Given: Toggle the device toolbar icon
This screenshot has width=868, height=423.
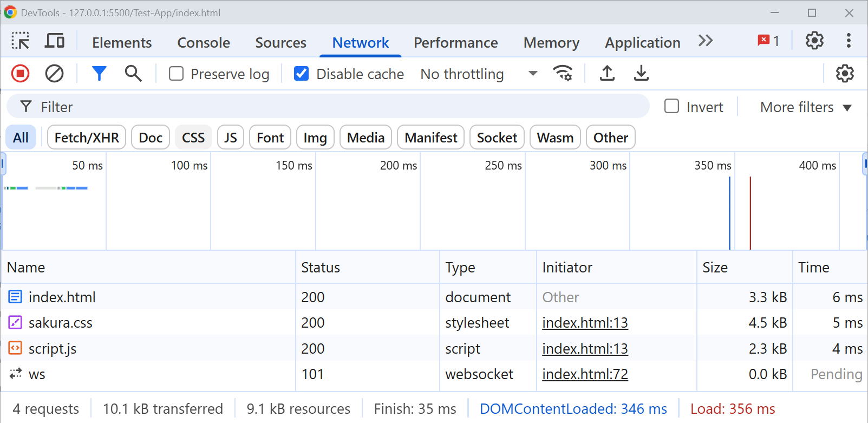Looking at the screenshot, I should tap(54, 41).
